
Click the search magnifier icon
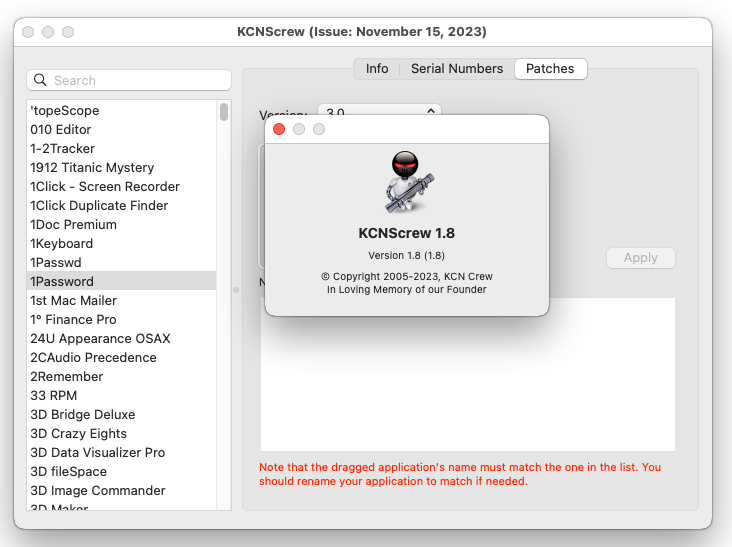(40, 80)
